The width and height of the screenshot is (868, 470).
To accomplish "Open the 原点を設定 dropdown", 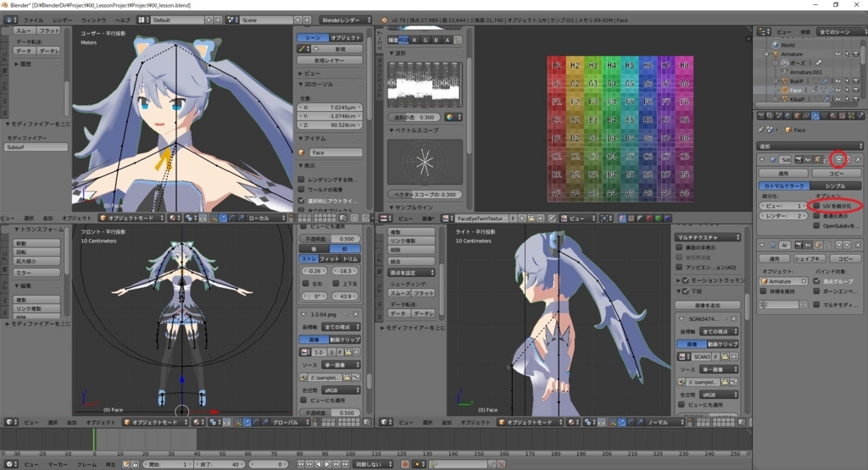I will pos(411,273).
